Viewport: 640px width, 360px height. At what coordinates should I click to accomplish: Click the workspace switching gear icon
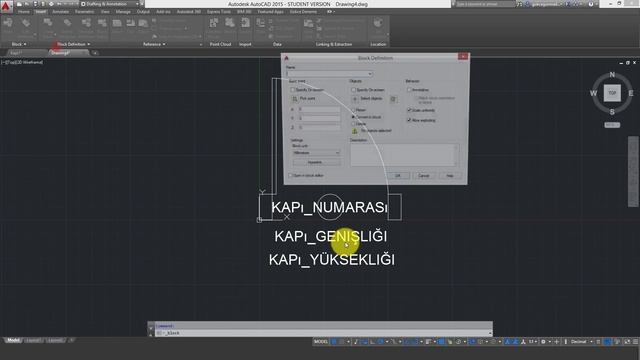tap(543, 342)
